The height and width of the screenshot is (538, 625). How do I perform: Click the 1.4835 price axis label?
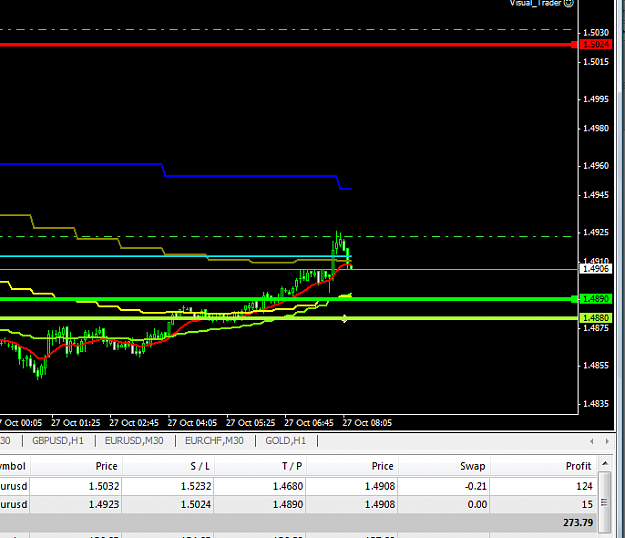pos(596,404)
